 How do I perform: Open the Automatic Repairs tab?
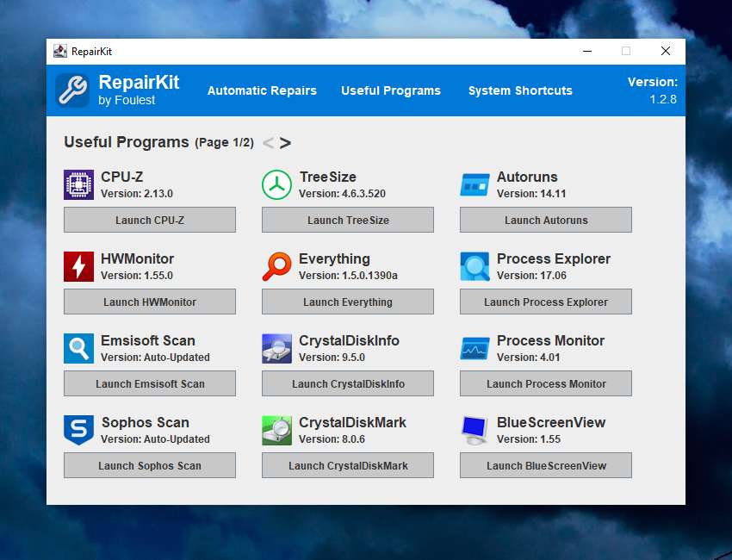click(x=262, y=90)
